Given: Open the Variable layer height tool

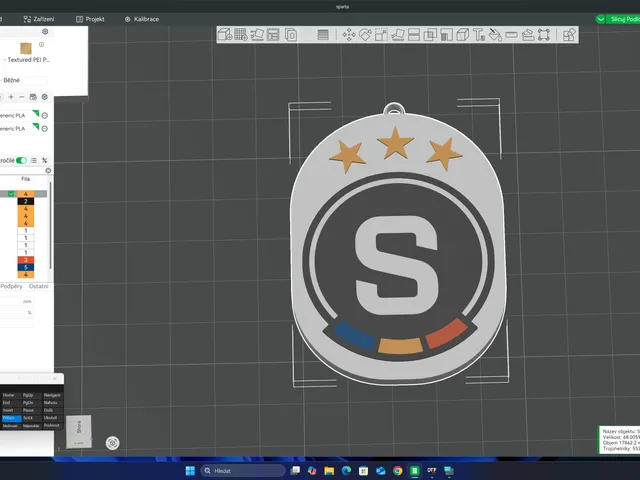Looking at the screenshot, I should [x=323, y=35].
